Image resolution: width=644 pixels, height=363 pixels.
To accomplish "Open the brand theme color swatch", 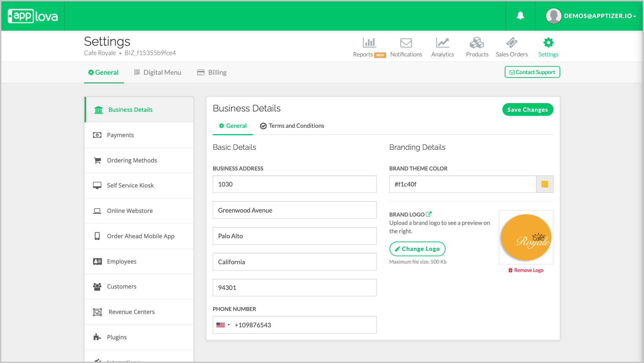I will [544, 184].
